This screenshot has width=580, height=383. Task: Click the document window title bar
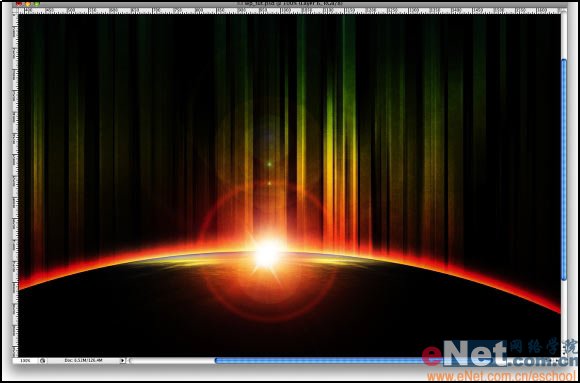(290, 4)
